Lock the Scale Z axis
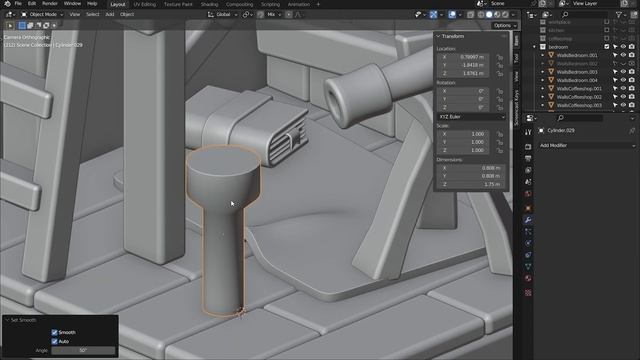Viewport: 640px width, 360px height. tap(500, 150)
